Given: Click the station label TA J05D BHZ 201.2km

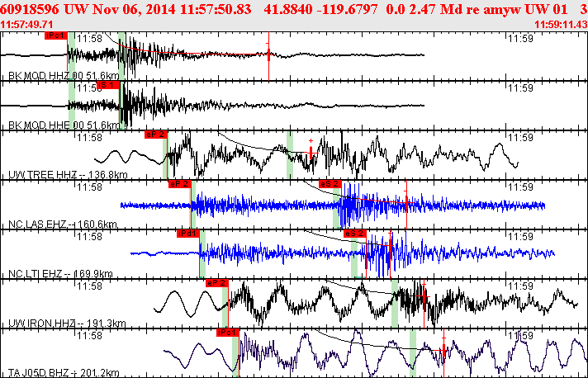Looking at the screenshot, I should (64, 373).
